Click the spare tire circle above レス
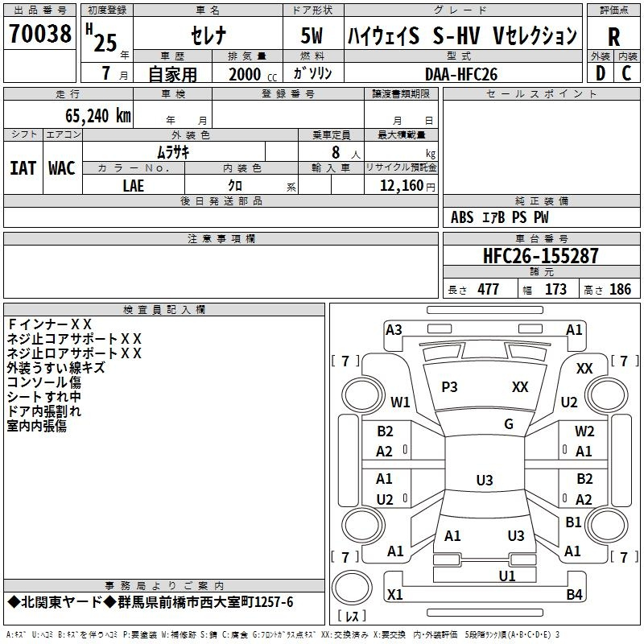644x644 pixels. click(351, 588)
